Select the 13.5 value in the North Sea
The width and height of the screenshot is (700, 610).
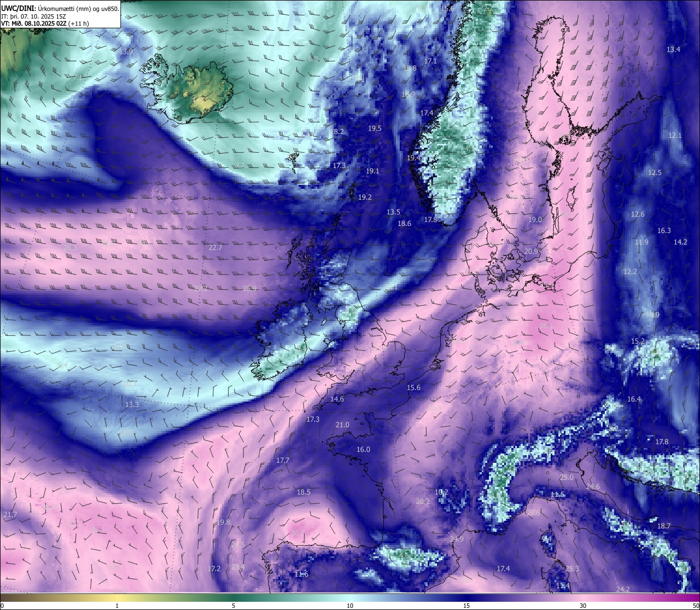coord(393,212)
